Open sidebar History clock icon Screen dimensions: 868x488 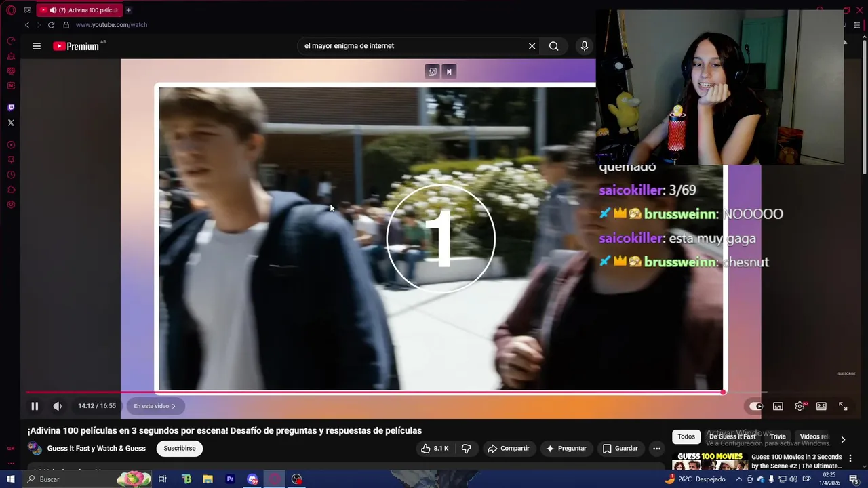pos(11,175)
